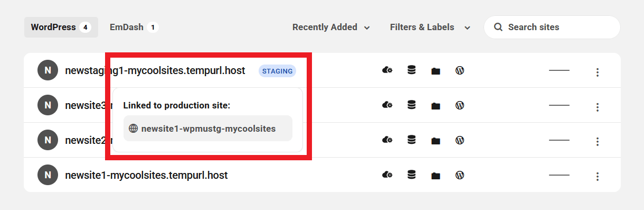Open database icon for newsite2
Image resolution: width=644 pixels, height=210 pixels.
click(411, 140)
